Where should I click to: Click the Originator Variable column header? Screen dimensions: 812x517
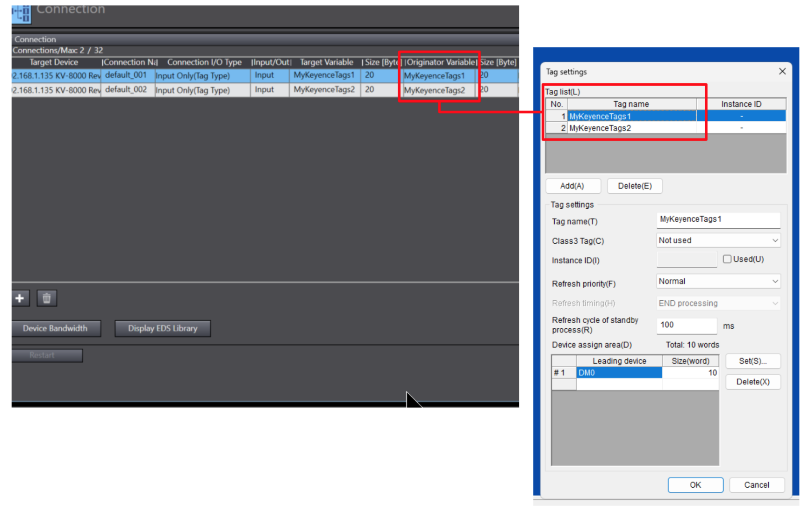click(x=441, y=62)
